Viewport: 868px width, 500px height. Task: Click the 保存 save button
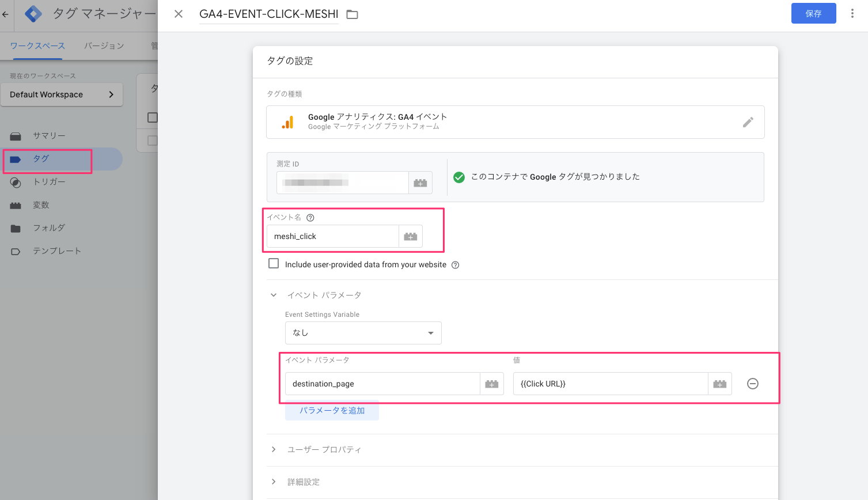[813, 13]
